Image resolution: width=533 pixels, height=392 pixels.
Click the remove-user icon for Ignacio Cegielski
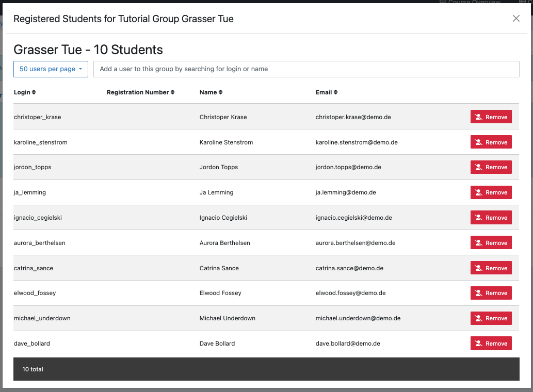[x=479, y=218]
